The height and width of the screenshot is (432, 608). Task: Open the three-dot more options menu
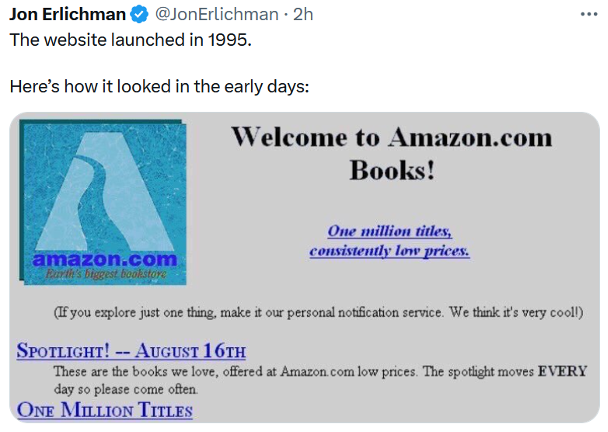point(588,14)
